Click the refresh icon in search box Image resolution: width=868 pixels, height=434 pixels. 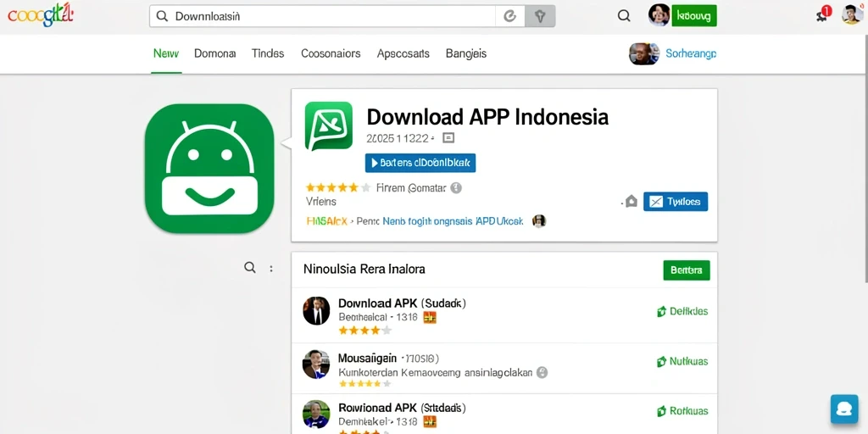[509, 16]
